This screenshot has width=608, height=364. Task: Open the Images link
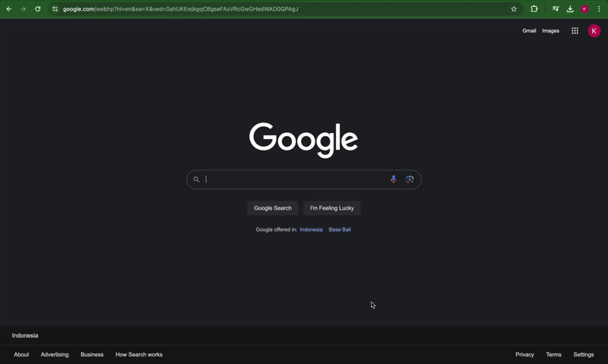click(x=550, y=30)
